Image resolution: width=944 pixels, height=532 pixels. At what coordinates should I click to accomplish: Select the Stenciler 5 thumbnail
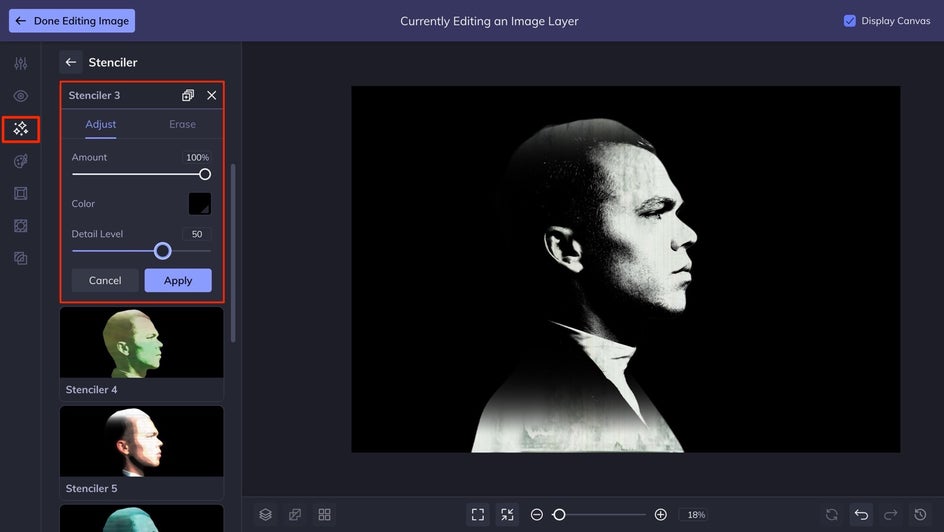141,441
